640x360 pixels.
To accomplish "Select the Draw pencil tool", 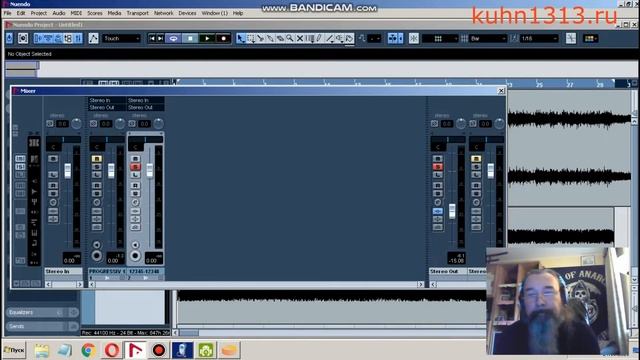I will tap(319, 38).
